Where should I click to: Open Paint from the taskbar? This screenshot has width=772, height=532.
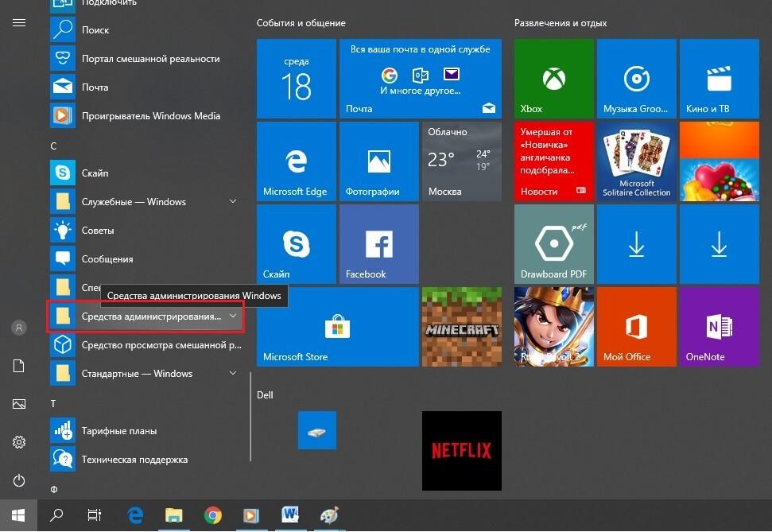click(329, 515)
